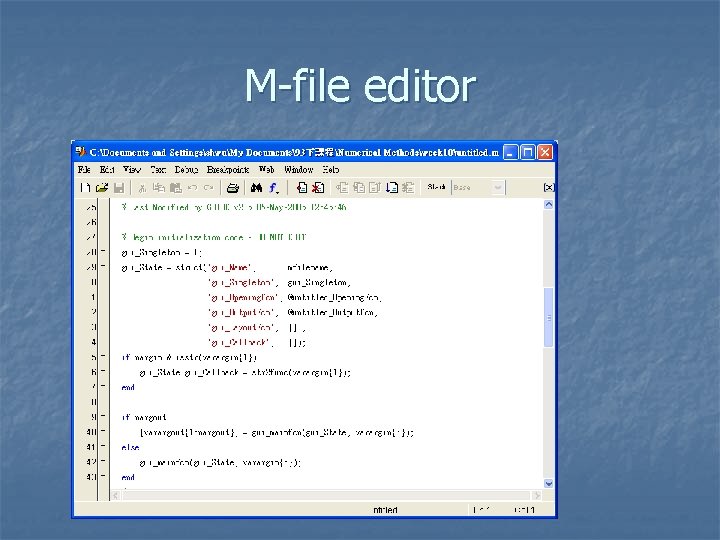
Task: Click 'untitled' in the status bar
Action: [385, 510]
